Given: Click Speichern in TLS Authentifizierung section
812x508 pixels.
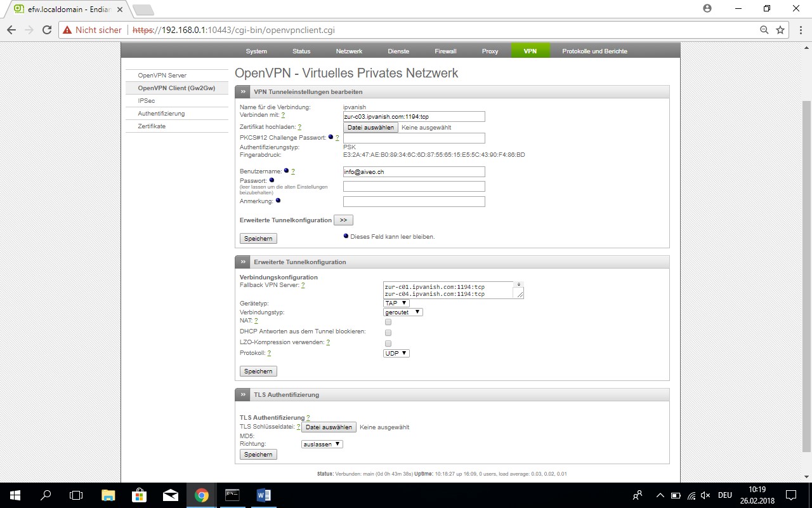Looking at the screenshot, I should click(x=258, y=455).
